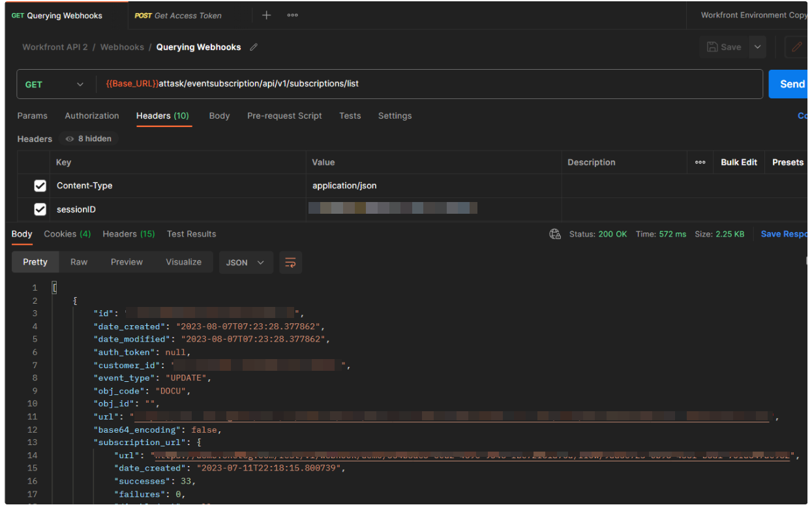
Task: Click the pencil icon beside Querying Webhooks
Action: point(254,47)
